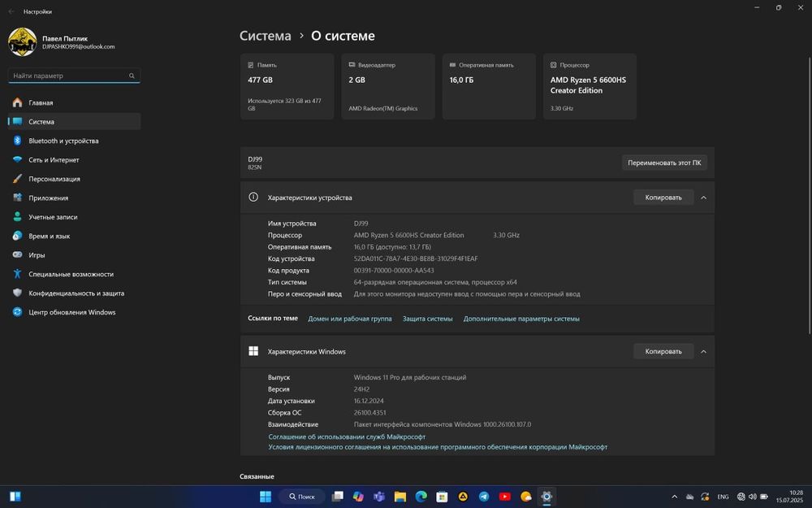812x508 pixels.
Task: Open File Explorer in the taskbar
Action: click(x=400, y=497)
